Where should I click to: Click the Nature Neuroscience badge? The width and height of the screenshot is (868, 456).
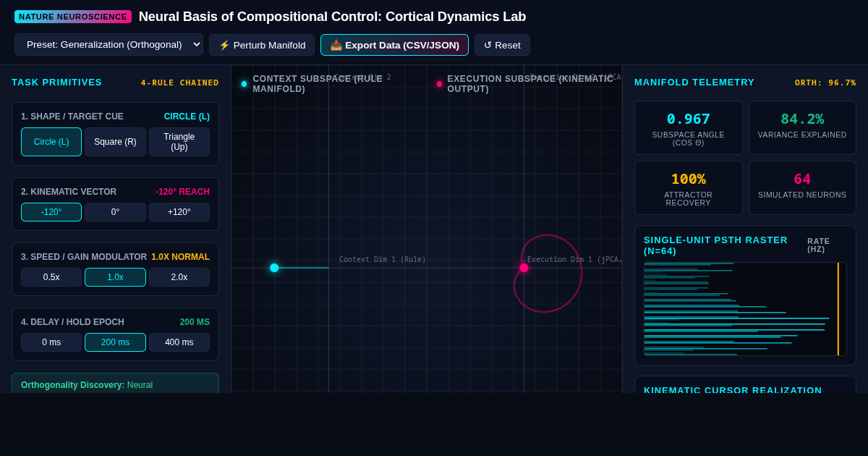73,17
